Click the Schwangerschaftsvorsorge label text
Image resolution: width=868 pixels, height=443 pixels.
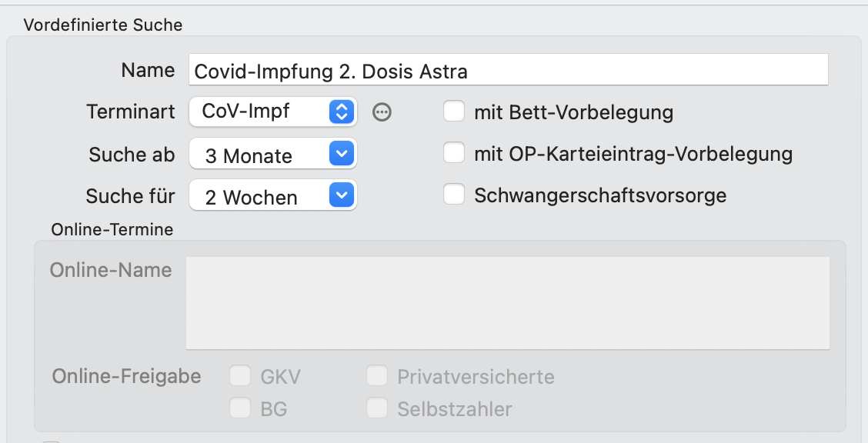[600, 195]
